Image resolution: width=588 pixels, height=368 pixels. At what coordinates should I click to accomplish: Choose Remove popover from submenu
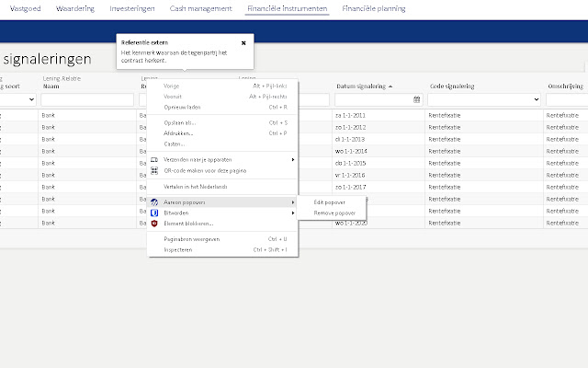(334, 213)
